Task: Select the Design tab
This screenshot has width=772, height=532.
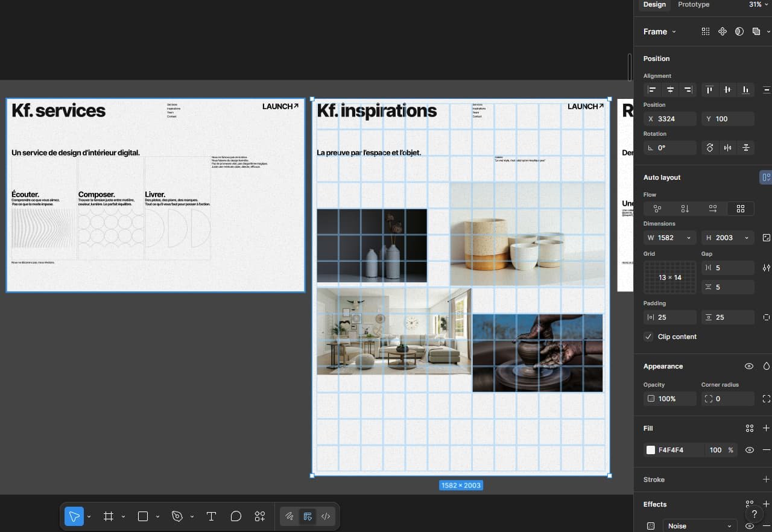Action: point(654,4)
